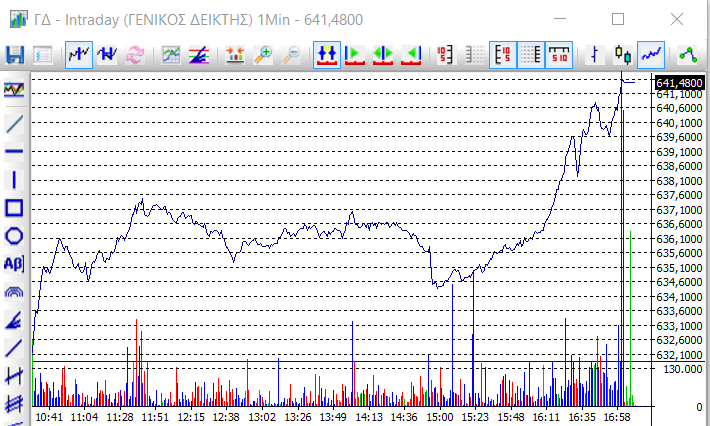Select the two parallel lines channel tool
This screenshot has height=426, width=710.
(x=14, y=376)
